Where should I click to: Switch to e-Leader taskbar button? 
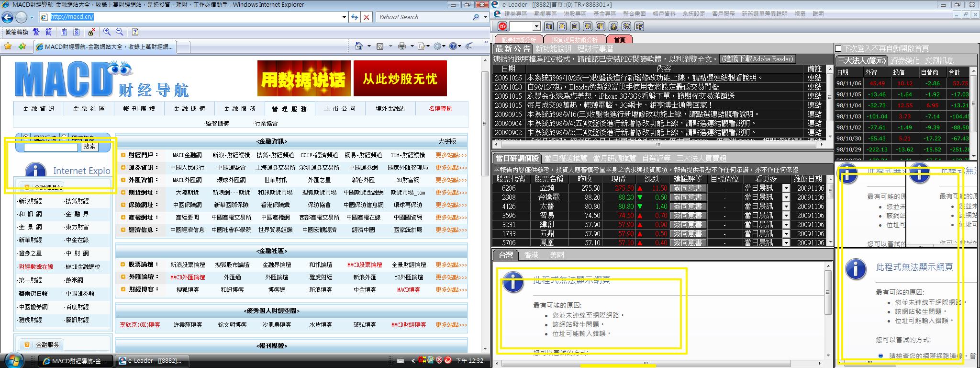153,361
